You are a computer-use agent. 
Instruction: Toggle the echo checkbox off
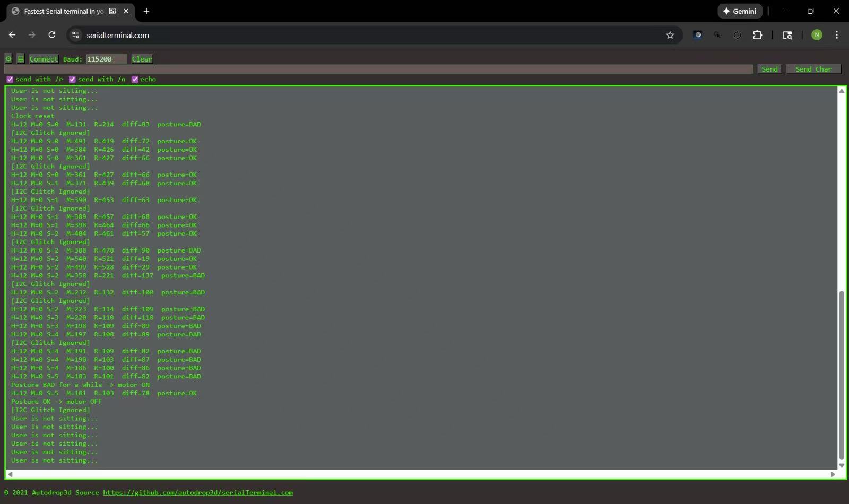tap(135, 79)
